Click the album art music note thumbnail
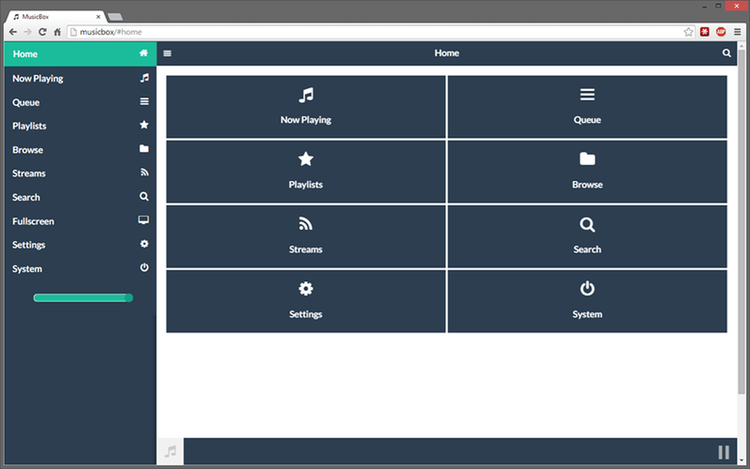The height and width of the screenshot is (469, 750). point(170,452)
